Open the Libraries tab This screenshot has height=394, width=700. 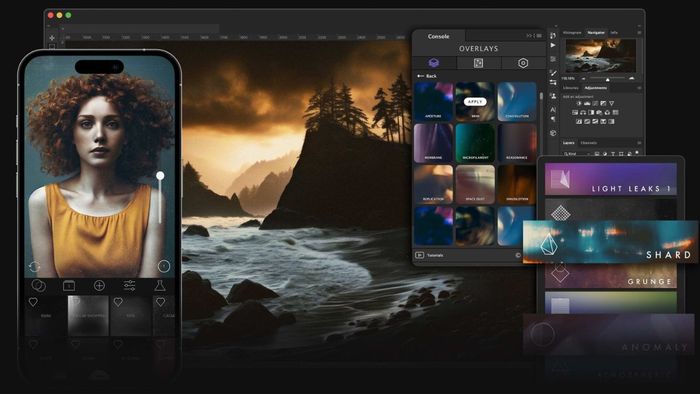pyautogui.click(x=571, y=88)
